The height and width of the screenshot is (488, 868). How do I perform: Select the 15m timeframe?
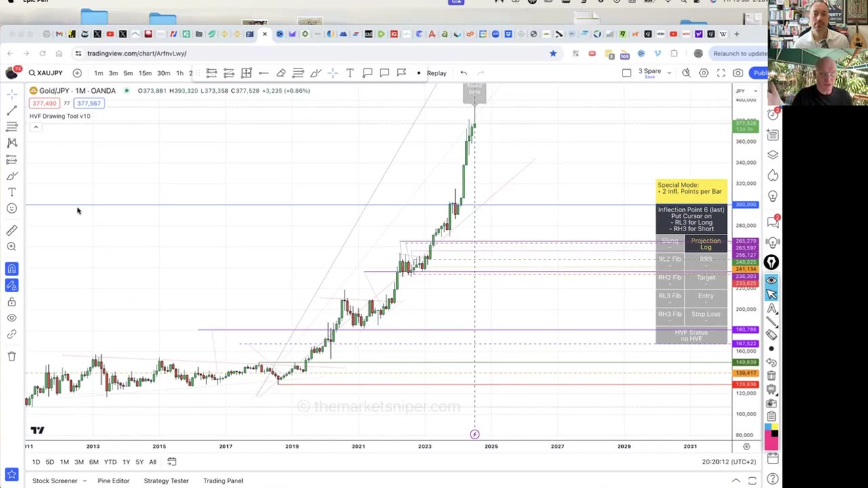[x=145, y=73]
